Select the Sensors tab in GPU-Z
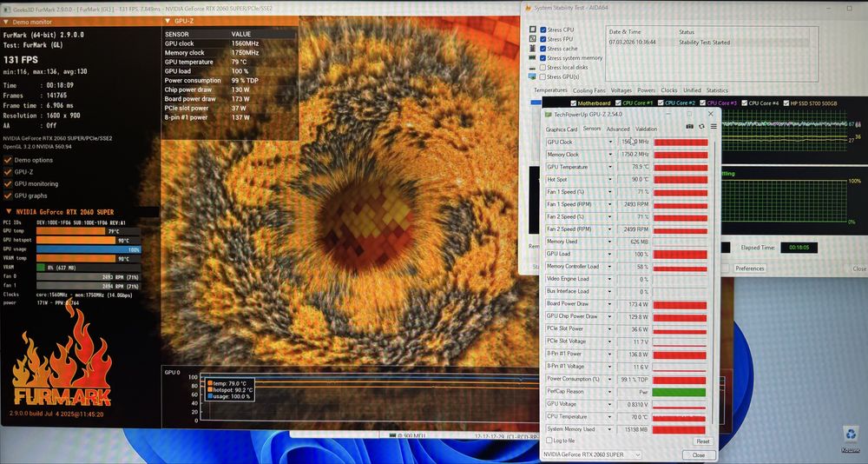 [x=592, y=129]
